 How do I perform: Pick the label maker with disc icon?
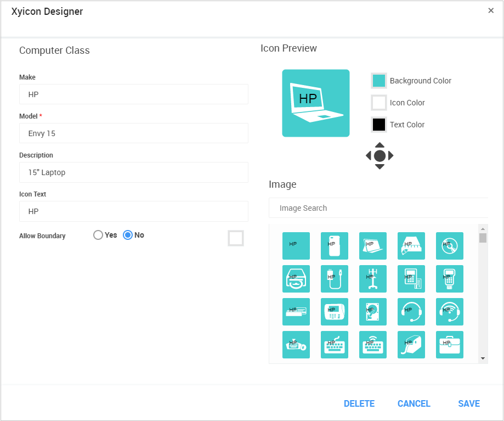296,345
